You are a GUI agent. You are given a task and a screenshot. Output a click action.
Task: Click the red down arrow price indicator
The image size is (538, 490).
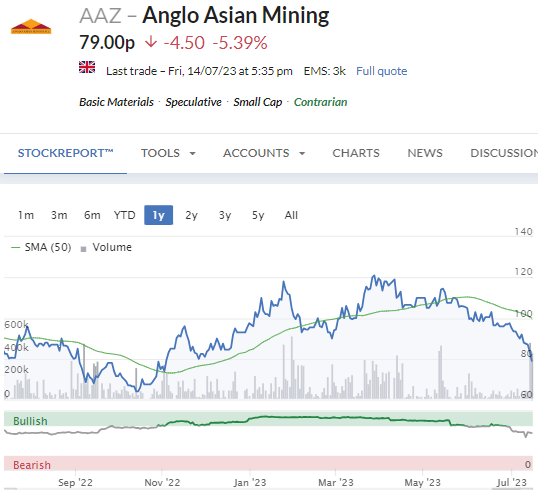151,42
